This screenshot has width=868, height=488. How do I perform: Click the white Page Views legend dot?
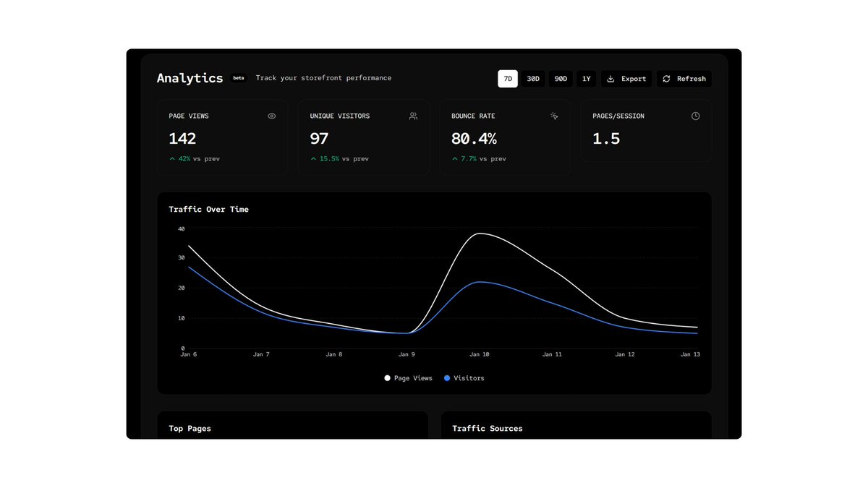[388, 378]
